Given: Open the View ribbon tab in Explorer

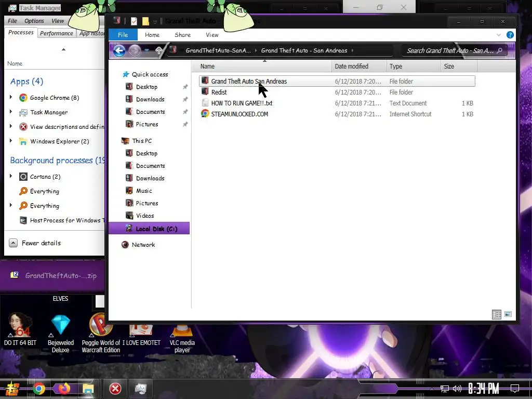Looking at the screenshot, I should (212, 35).
